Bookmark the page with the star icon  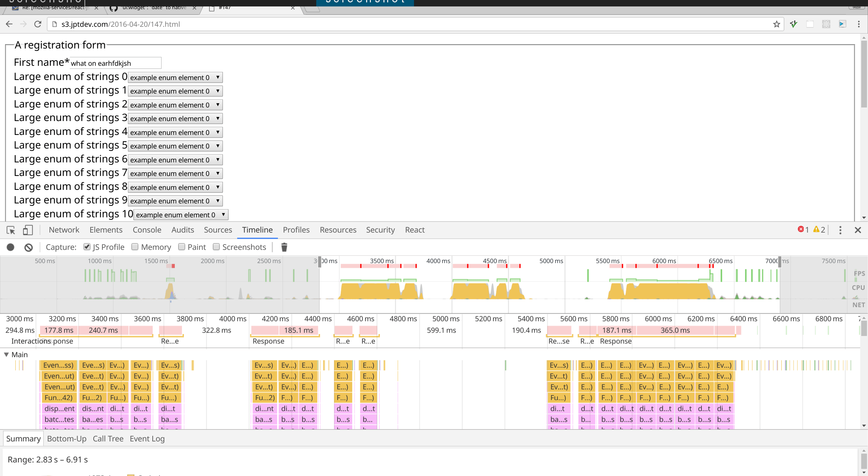pyautogui.click(x=776, y=24)
